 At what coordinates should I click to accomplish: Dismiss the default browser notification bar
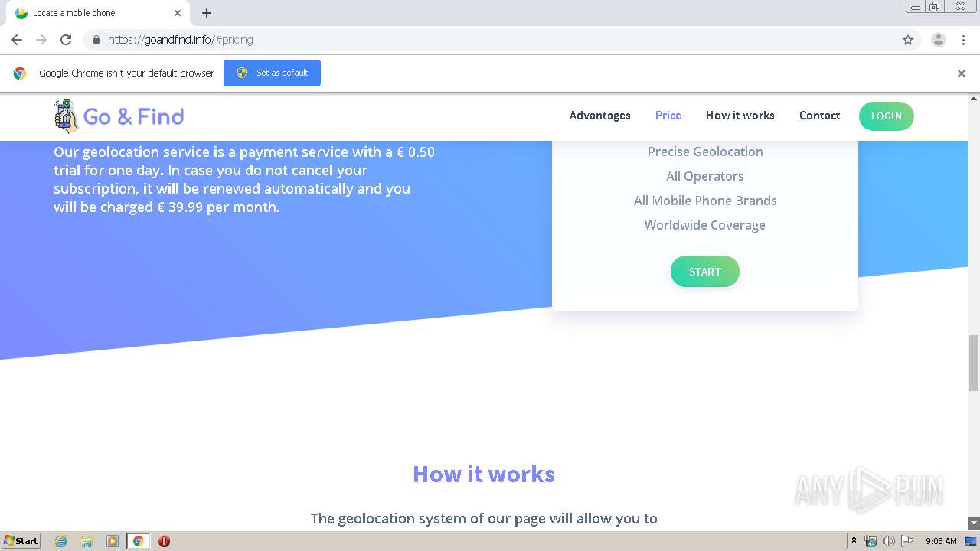(x=962, y=73)
